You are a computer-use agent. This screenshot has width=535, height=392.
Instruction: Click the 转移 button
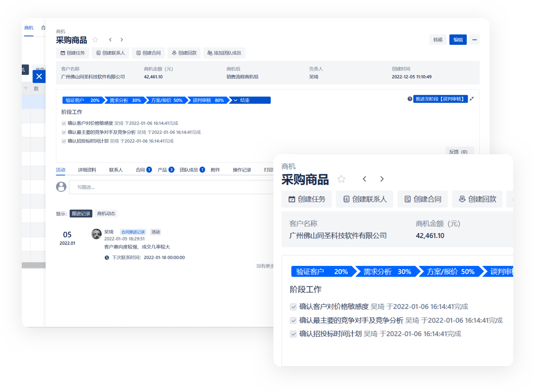(438, 40)
